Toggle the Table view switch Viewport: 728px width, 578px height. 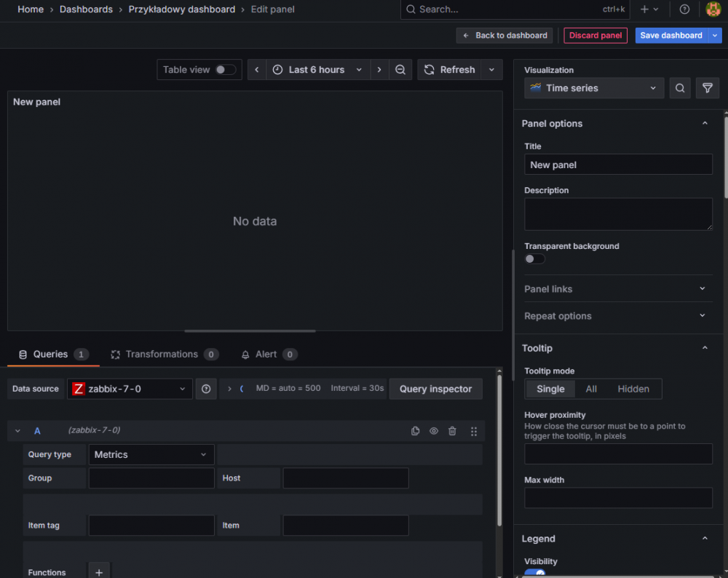(225, 70)
